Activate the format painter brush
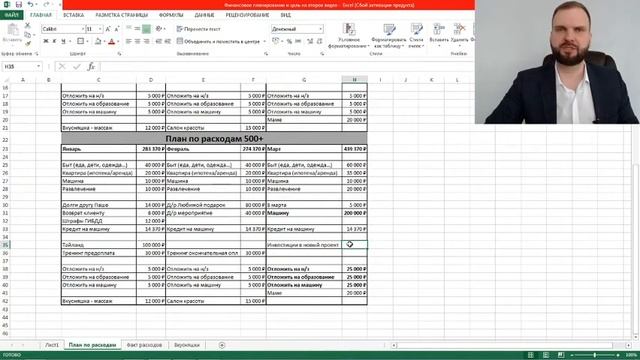Viewport: 640px width, 360px height. (27, 44)
